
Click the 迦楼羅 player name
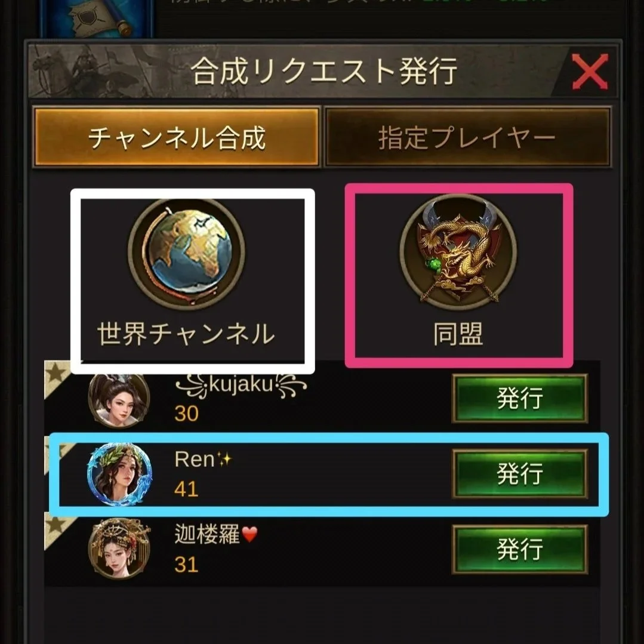(216, 534)
